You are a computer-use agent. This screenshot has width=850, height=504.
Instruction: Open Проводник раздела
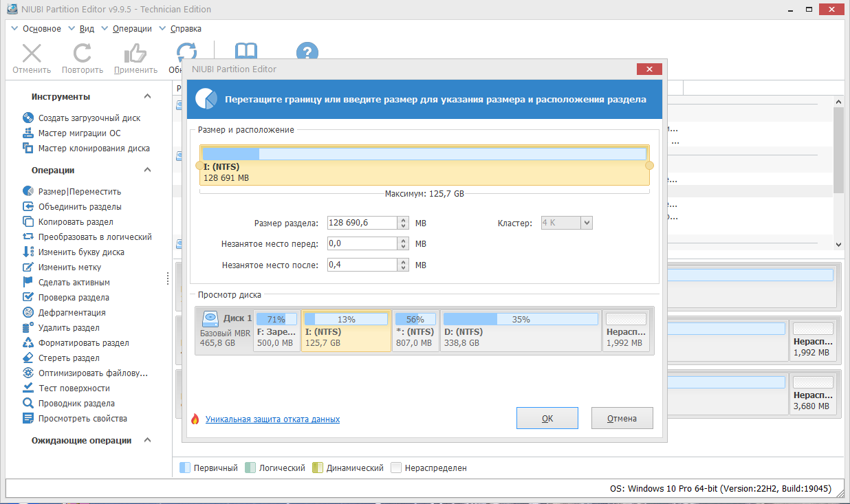coord(69,404)
